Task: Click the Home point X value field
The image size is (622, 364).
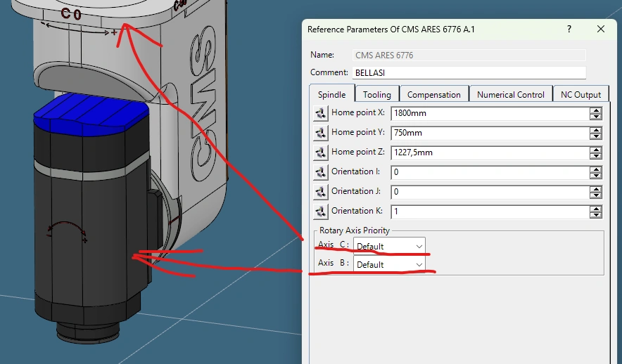Action: coord(490,113)
